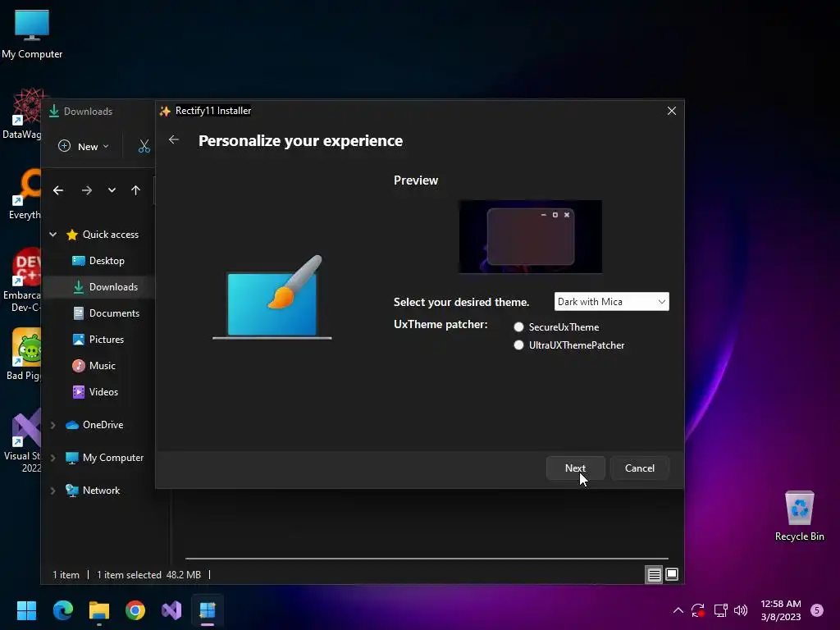Select the Visual Studio 2022 desktop shortcut

tap(22, 441)
